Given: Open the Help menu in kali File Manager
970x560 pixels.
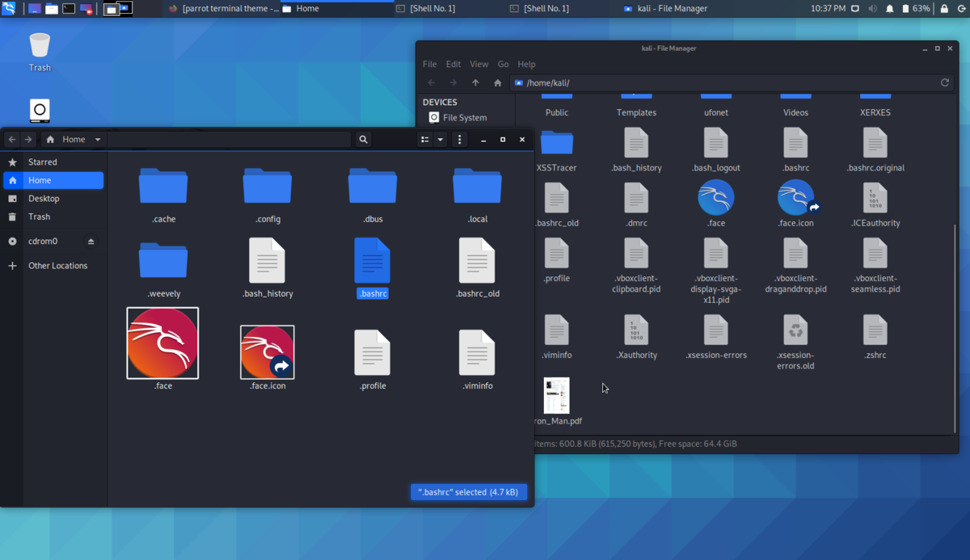Looking at the screenshot, I should click(x=526, y=65).
